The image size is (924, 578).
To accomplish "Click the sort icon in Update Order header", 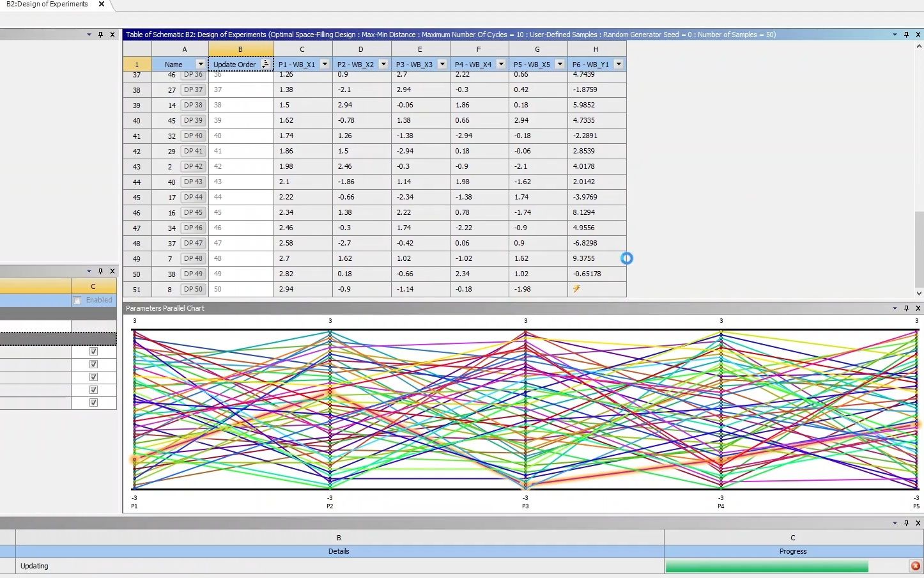I will click(x=265, y=64).
